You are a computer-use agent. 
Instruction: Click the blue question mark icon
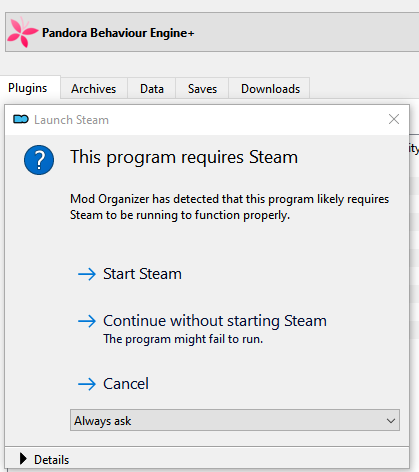[39, 160]
